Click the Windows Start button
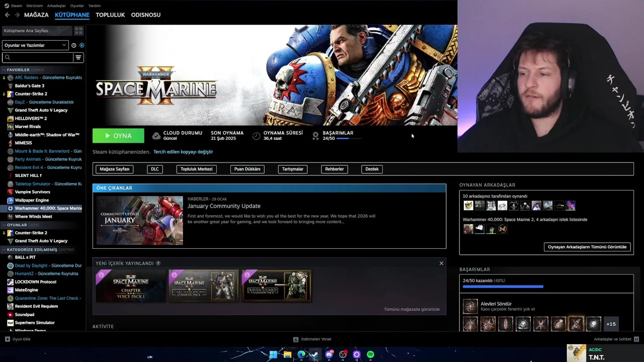 273,354
